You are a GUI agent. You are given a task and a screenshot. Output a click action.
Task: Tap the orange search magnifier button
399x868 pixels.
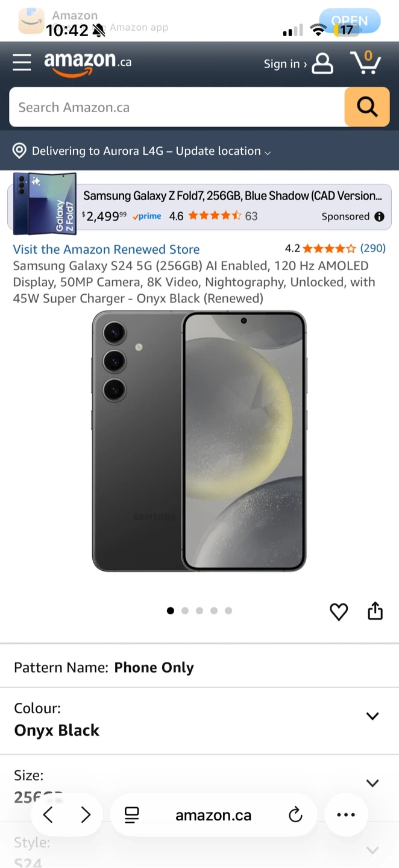click(367, 107)
